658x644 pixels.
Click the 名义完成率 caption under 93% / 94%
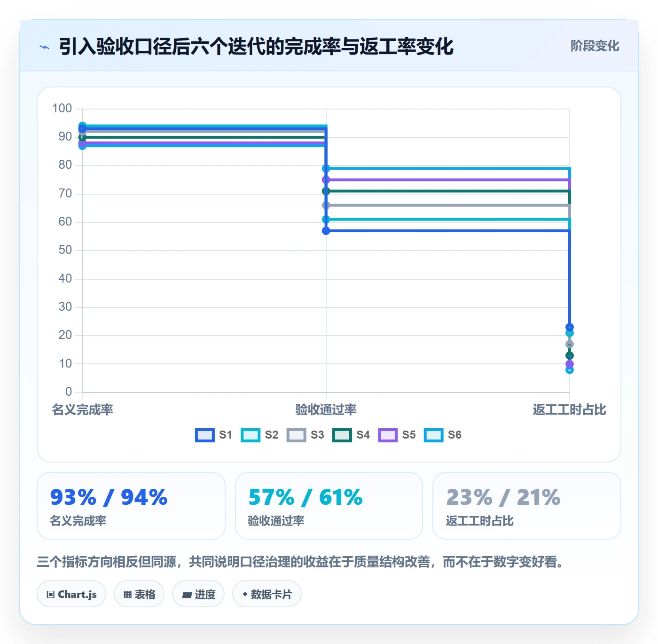tap(78, 521)
